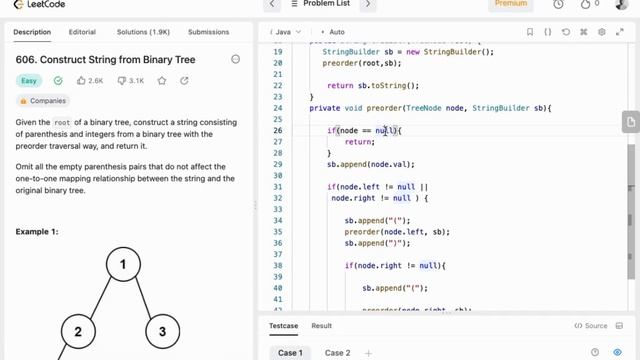Toggle the eye visibility icon
Image resolution: width=640 pixels, height=360 pixels.
point(617,352)
